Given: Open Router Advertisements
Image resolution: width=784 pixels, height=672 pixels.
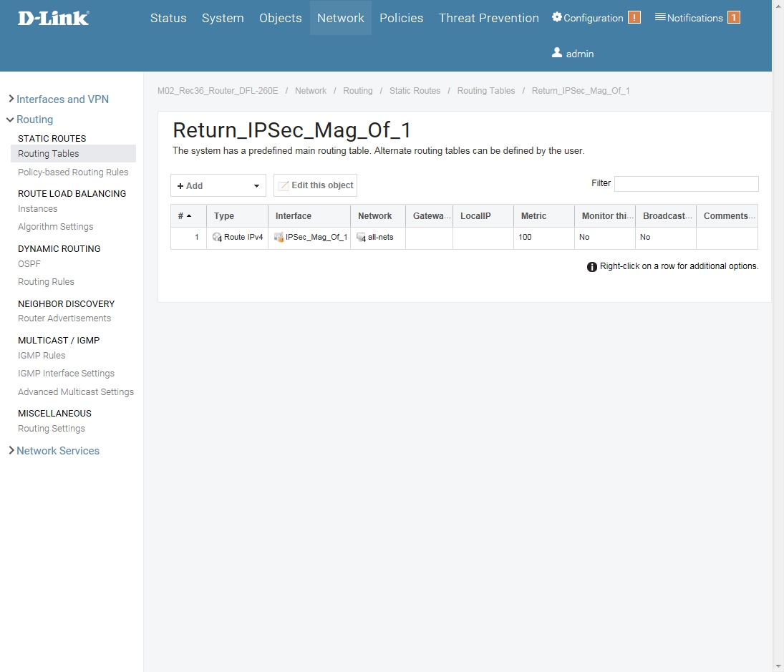Looking at the screenshot, I should pos(64,318).
